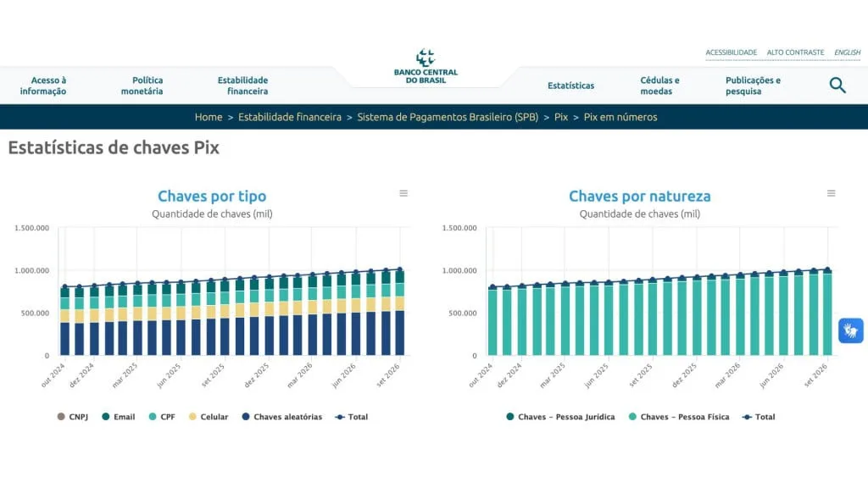Open the Banco Central do Brasil logo
The height and width of the screenshot is (488, 868).
426,66
